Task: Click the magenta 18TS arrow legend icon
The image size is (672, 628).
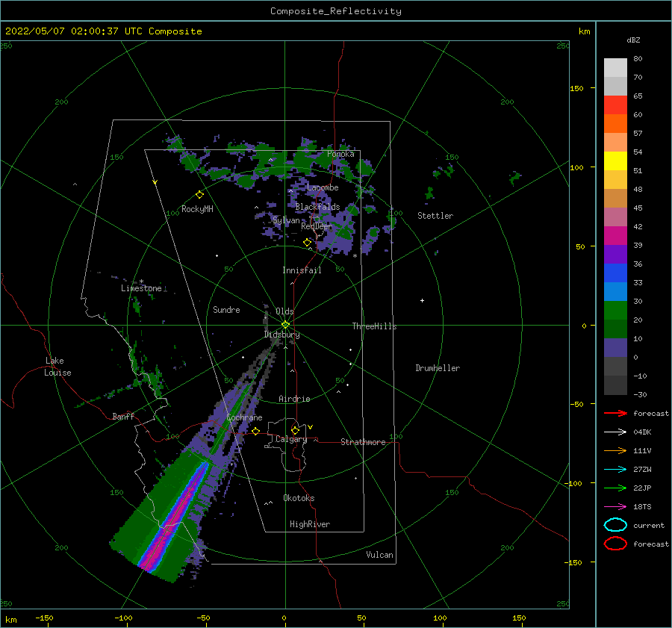Action: pyautogui.click(x=615, y=507)
